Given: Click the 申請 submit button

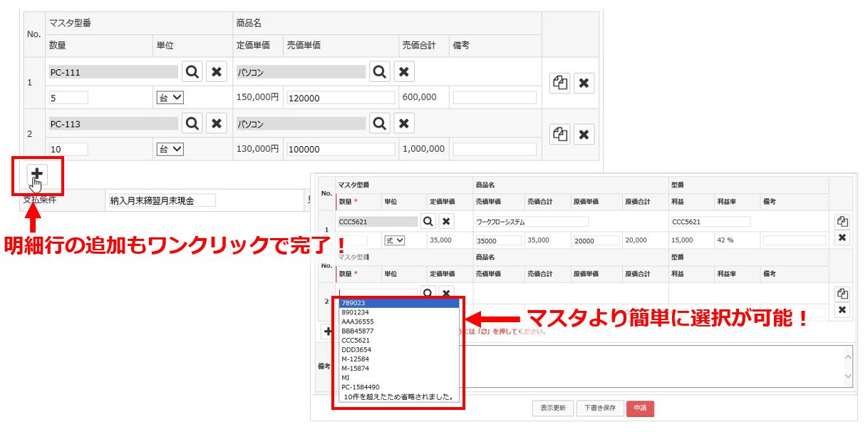Looking at the screenshot, I should 639,408.
